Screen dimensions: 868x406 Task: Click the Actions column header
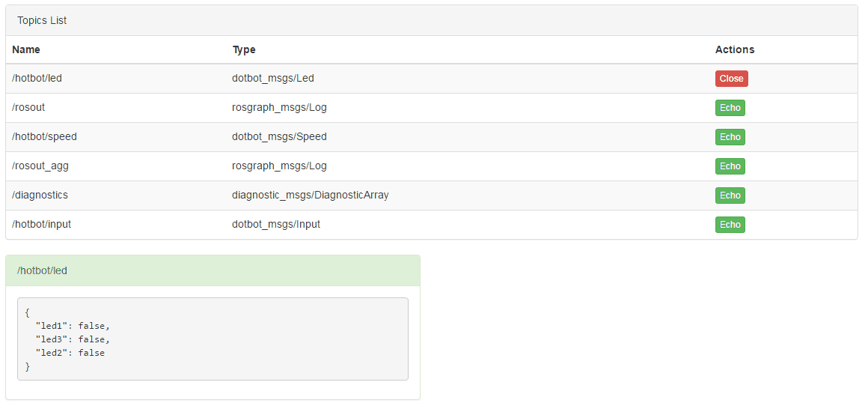pyautogui.click(x=734, y=49)
